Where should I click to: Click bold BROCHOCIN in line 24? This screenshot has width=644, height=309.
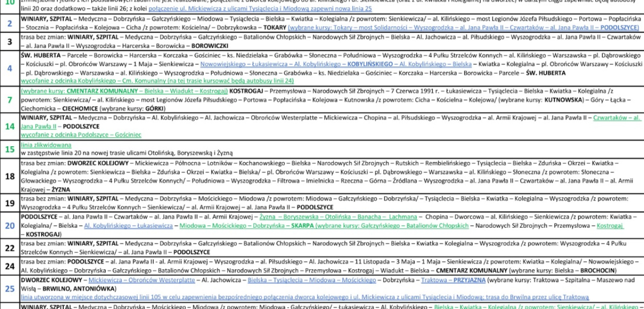coord(598,271)
